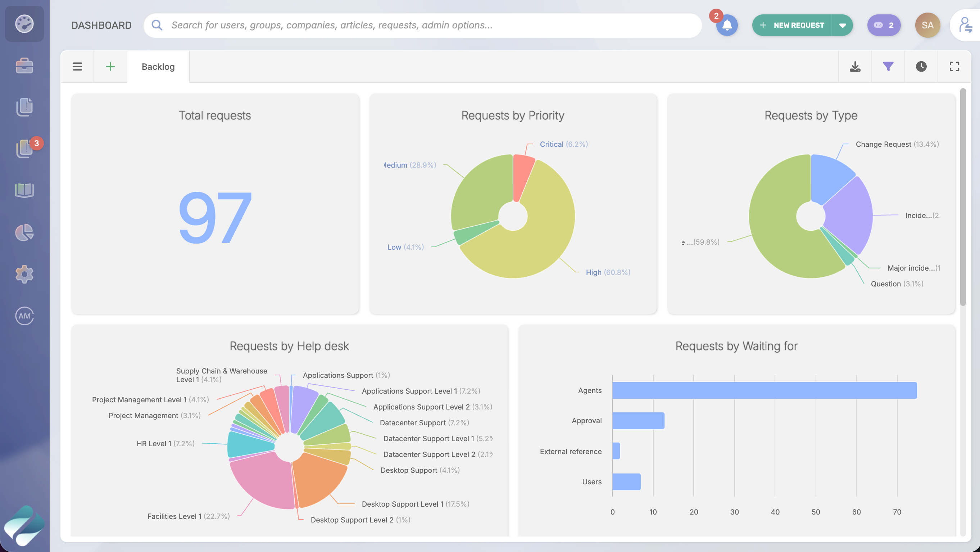View dashboard history with the clock icon

tap(921, 66)
